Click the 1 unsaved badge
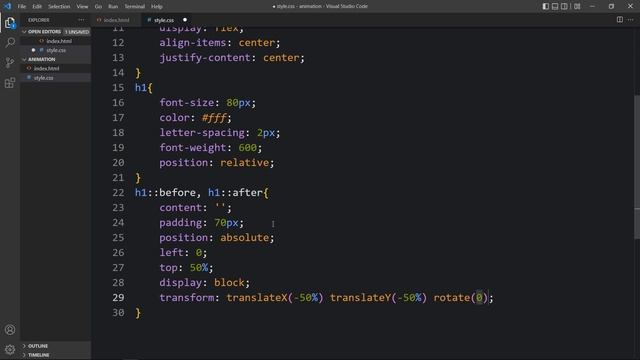The width and height of the screenshot is (640, 360). click(77, 32)
